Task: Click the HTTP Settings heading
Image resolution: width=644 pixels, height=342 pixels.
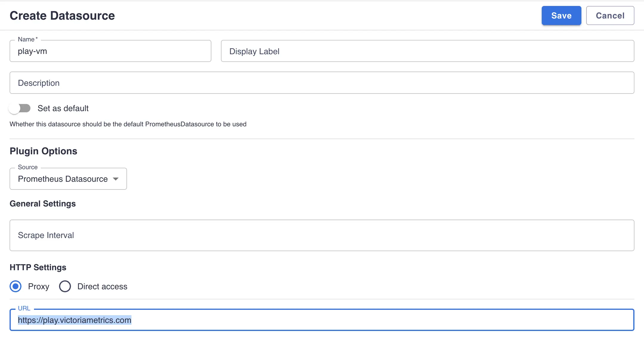Action: (38, 268)
